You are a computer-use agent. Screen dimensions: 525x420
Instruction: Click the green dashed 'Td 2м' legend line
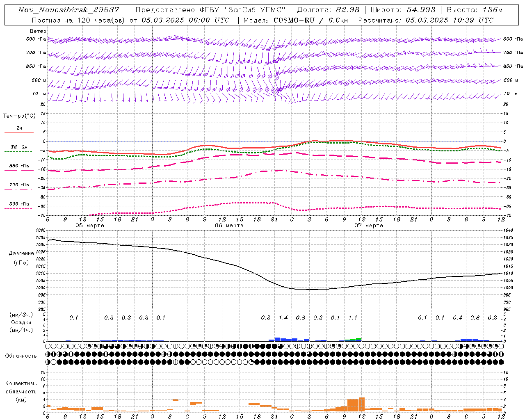[x=18, y=152]
